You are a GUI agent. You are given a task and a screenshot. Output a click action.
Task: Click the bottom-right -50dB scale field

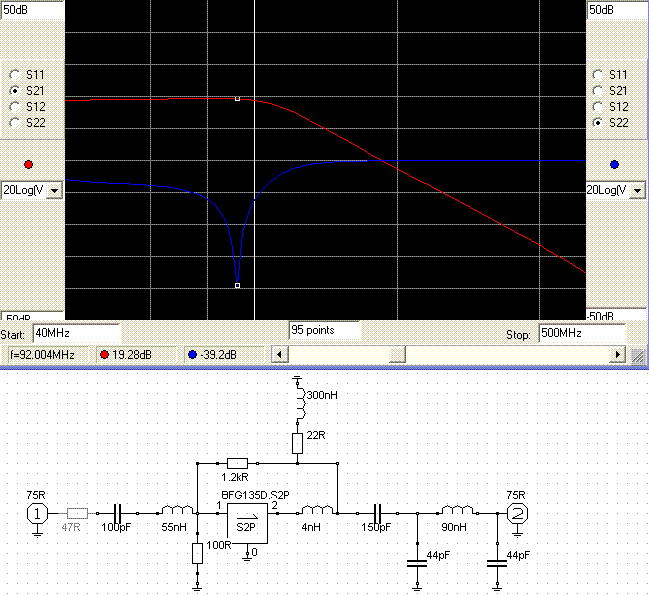[617, 315]
